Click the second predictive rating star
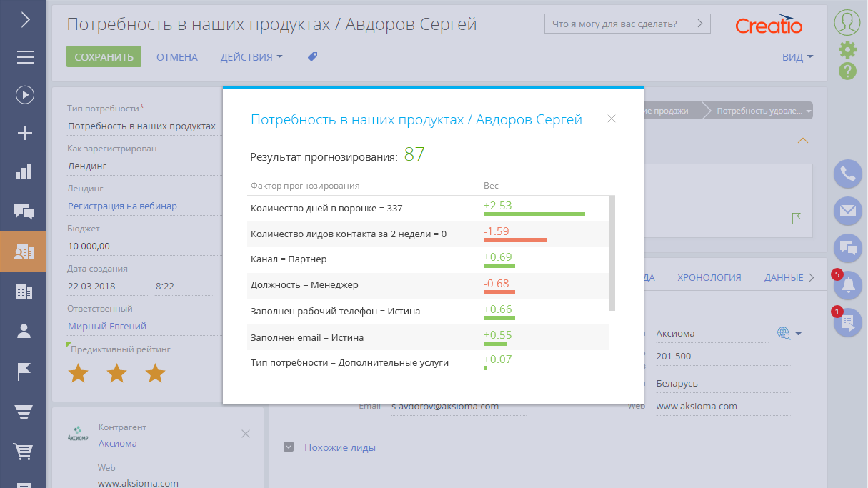 click(x=116, y=372)
